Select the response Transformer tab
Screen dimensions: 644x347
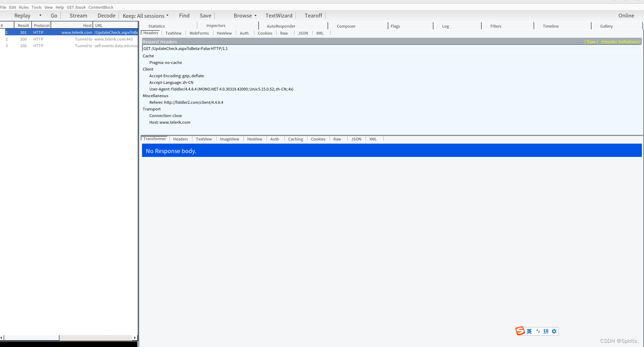pos(155,139)
